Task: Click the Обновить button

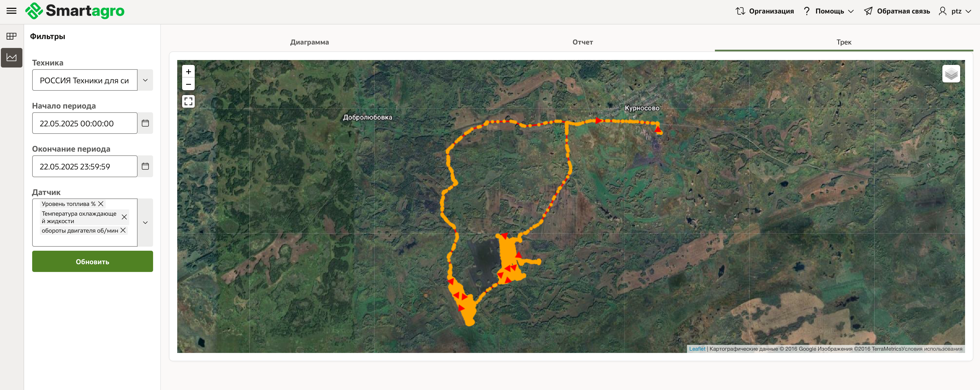Action: (x=92, y=261)
